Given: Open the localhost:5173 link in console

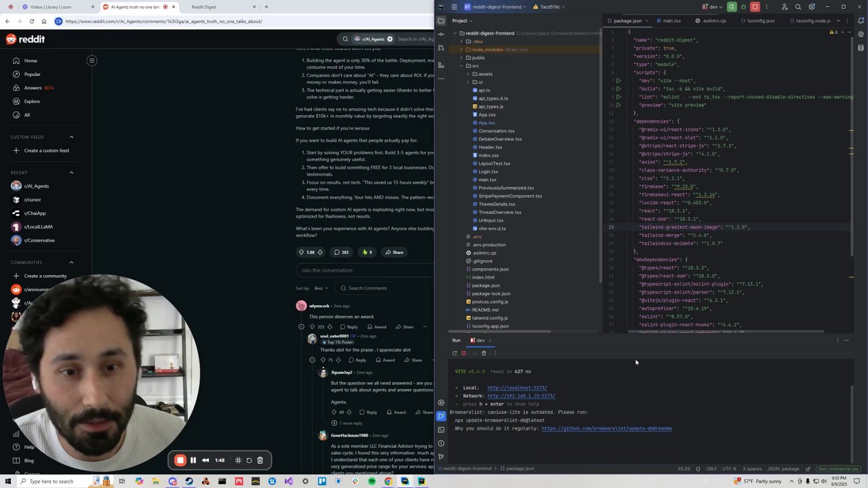Looking at the screenshot, I should [517, 388].
